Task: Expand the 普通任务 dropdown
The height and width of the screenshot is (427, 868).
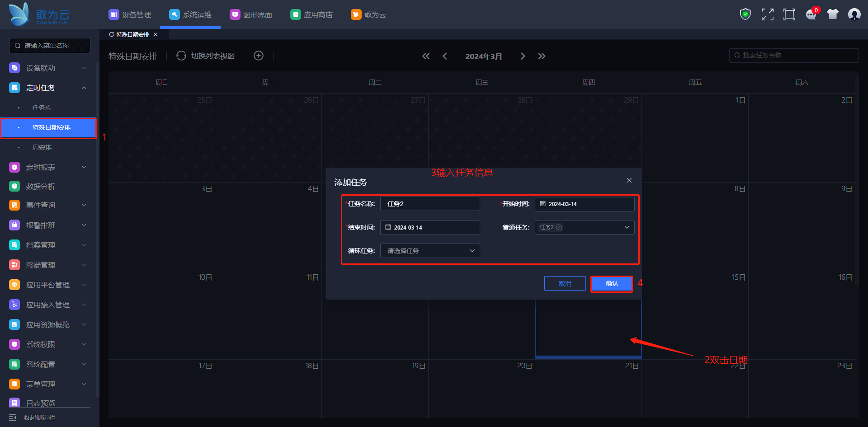Action: [626, 227]
